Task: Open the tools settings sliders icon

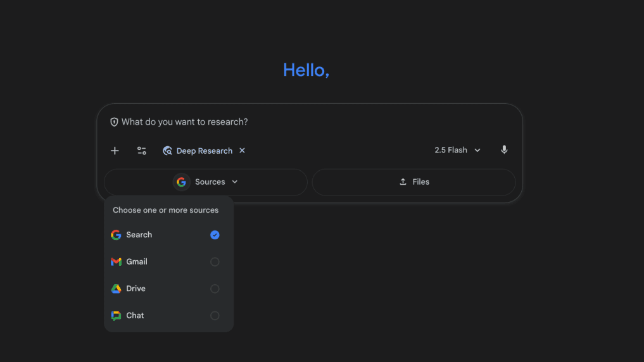Action: (x=142, y=151)
